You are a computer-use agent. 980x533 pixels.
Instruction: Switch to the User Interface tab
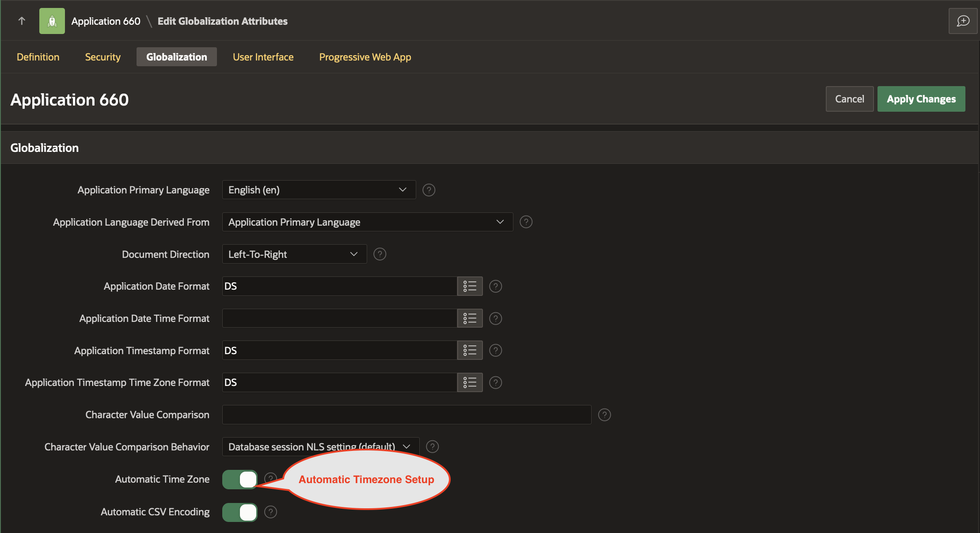[263, 57]
